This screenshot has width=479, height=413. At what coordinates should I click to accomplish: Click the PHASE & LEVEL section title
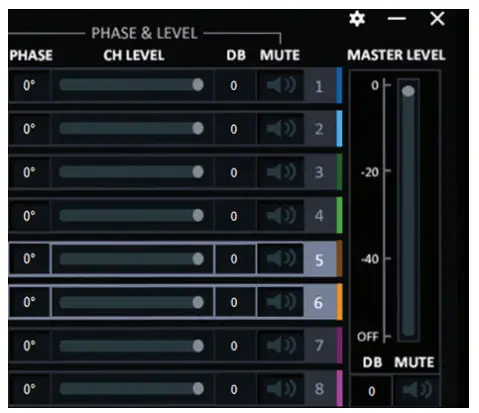coord(144,33)
